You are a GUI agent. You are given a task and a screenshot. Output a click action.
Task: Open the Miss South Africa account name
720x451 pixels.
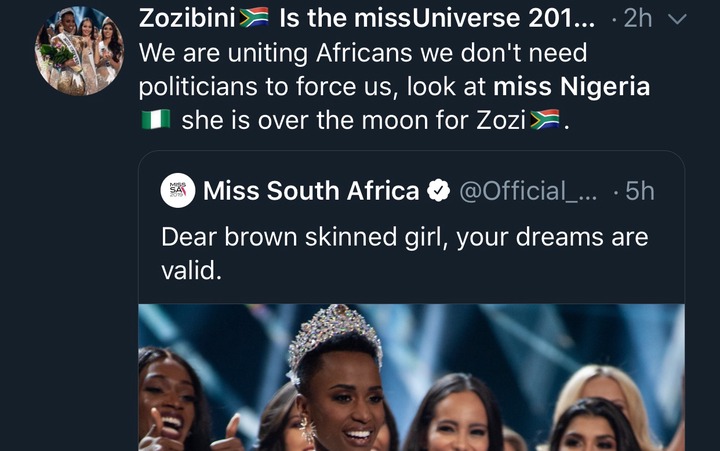[x=311, y=190]
